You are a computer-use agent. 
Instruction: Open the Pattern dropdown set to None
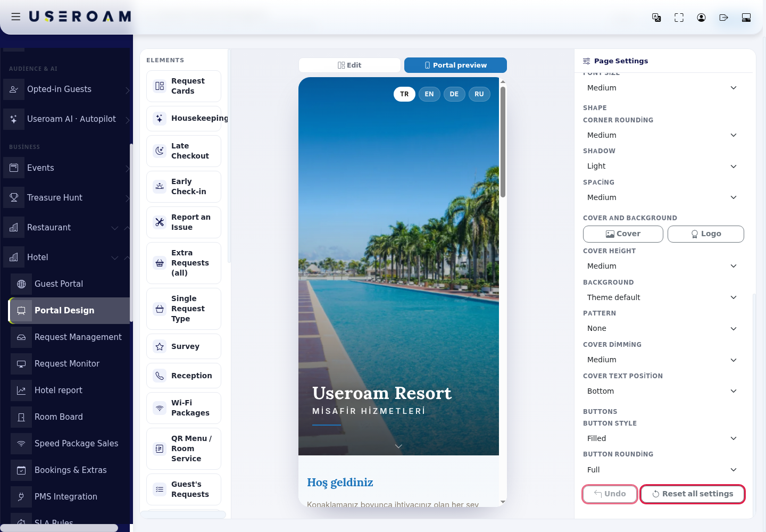(663, 329)
